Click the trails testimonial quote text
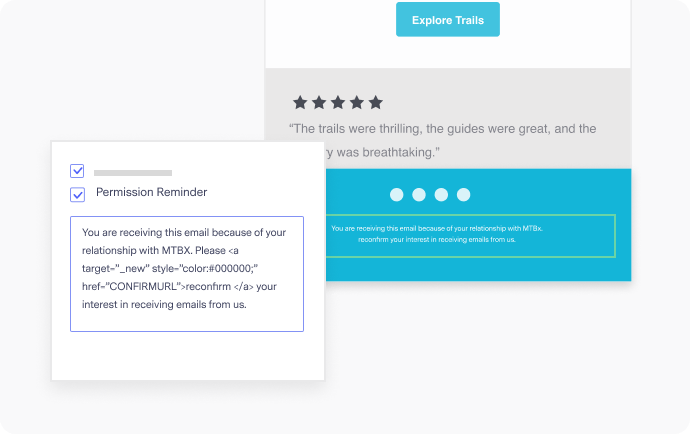This screenshot has width=690, height=434. [442, 129]
